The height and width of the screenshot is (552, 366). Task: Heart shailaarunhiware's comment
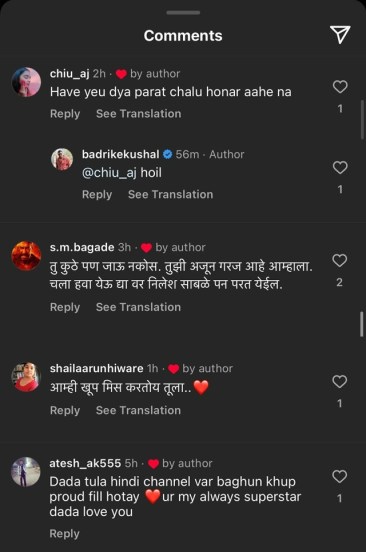pos(340,381)
